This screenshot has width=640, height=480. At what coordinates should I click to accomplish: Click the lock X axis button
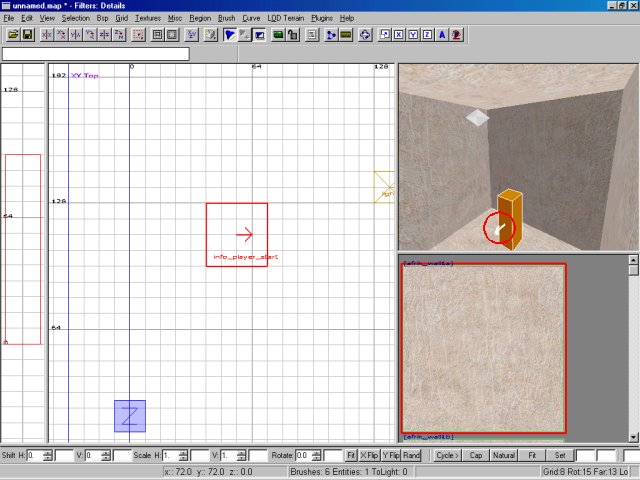pos(399,35)
